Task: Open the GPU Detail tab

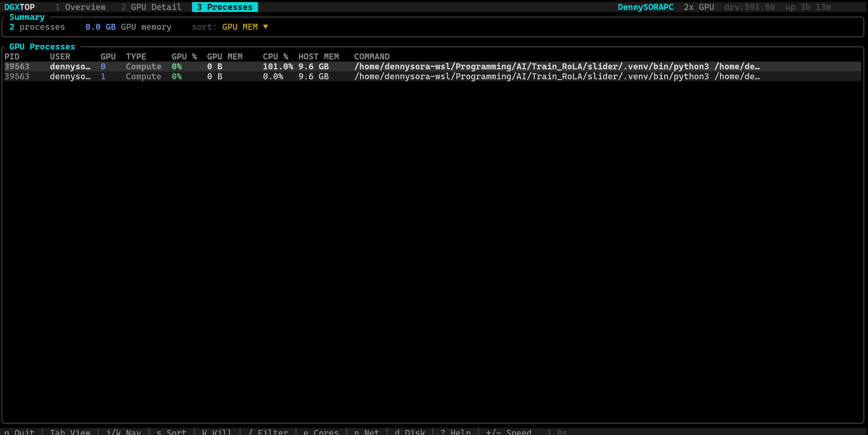Action: (151, 7)
